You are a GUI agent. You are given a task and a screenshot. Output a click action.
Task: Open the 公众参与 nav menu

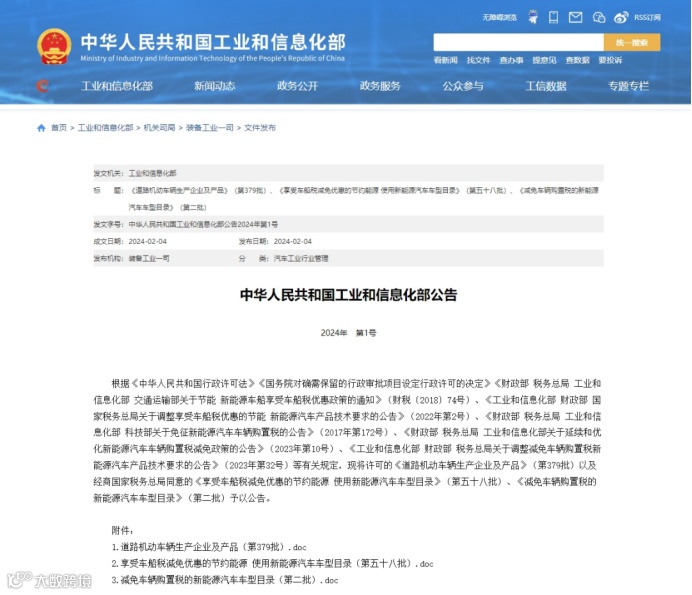(463, 86)
